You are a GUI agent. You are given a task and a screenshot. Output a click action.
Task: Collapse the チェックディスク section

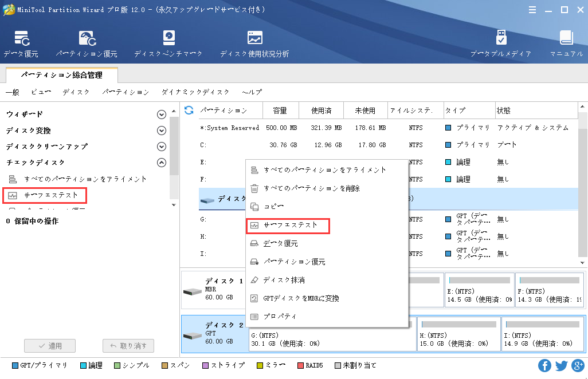pos(162,163)
